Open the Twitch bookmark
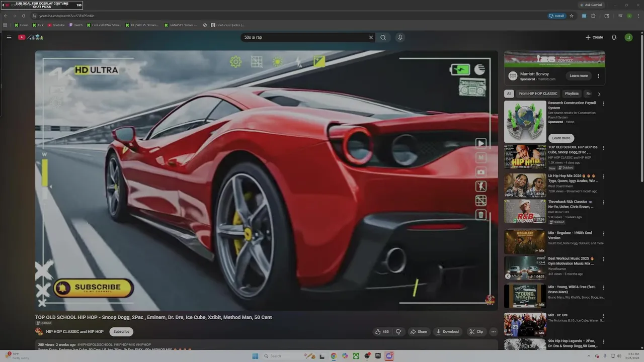 coord(76,25)
